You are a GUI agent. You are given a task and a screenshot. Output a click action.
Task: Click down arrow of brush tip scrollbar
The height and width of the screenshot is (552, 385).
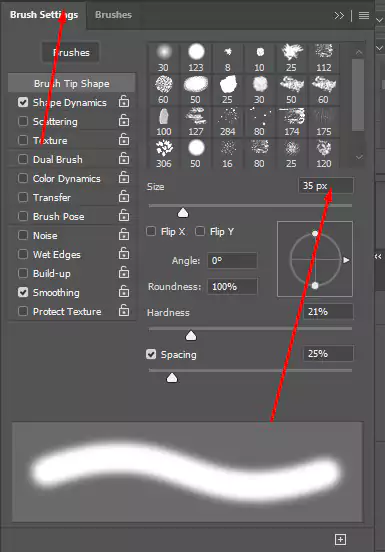pyautogui.click(x=359, y=157)
